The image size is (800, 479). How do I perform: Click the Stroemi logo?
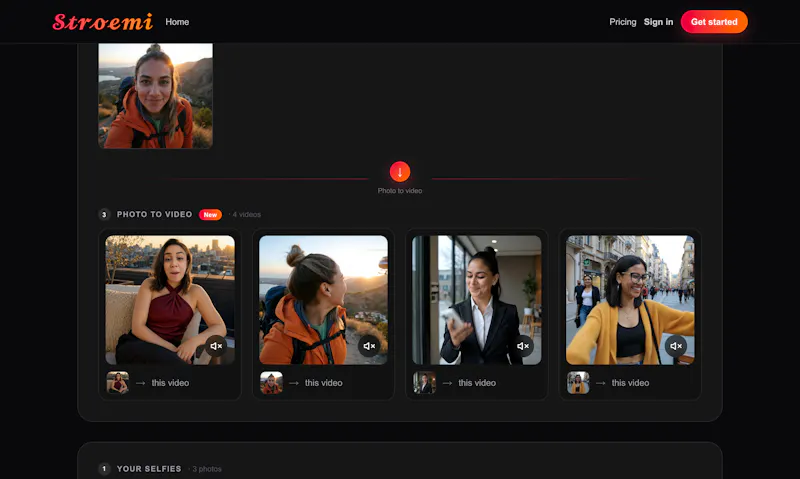pos(103,22)
